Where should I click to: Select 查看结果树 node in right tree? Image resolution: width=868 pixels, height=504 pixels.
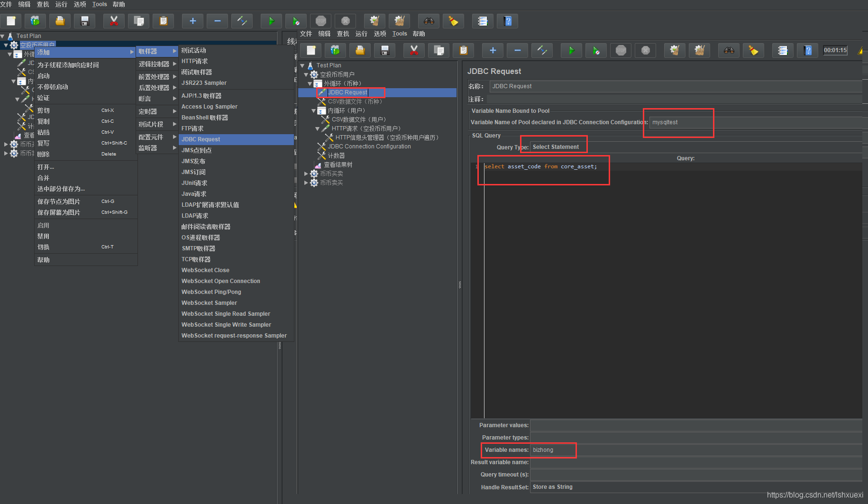click(338, 165)
